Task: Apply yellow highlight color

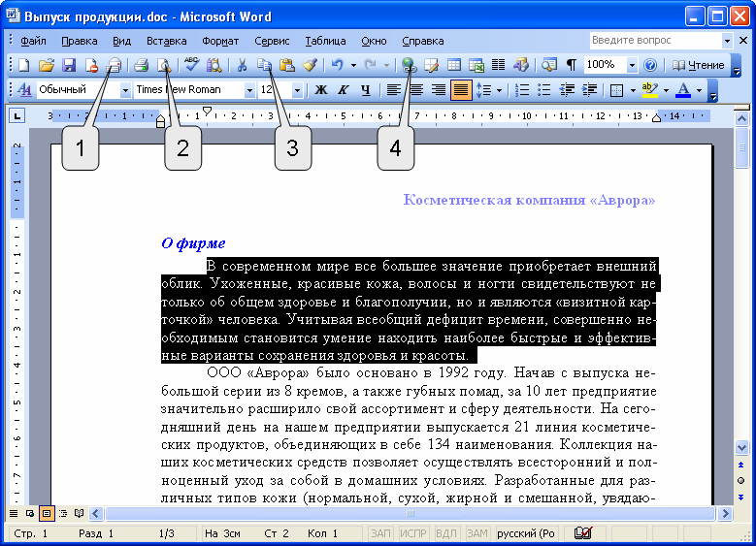Action: click(x=650, y=89)
